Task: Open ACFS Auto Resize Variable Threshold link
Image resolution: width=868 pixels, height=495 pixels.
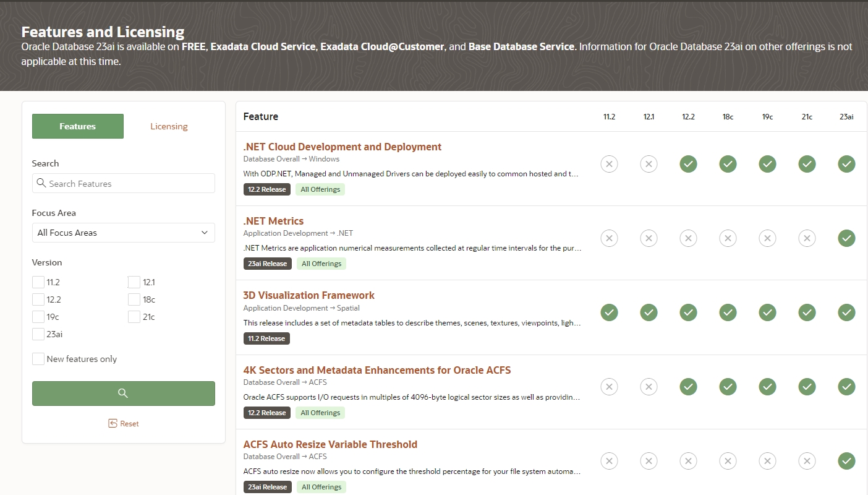Action: point(330,444)
